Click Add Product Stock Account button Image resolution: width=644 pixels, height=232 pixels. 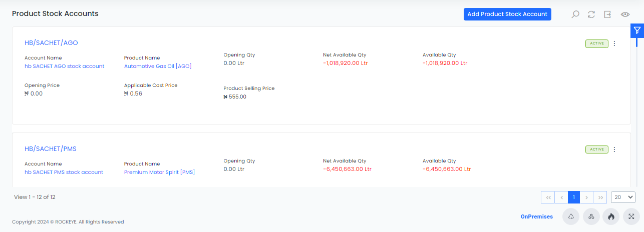point(507,14)
